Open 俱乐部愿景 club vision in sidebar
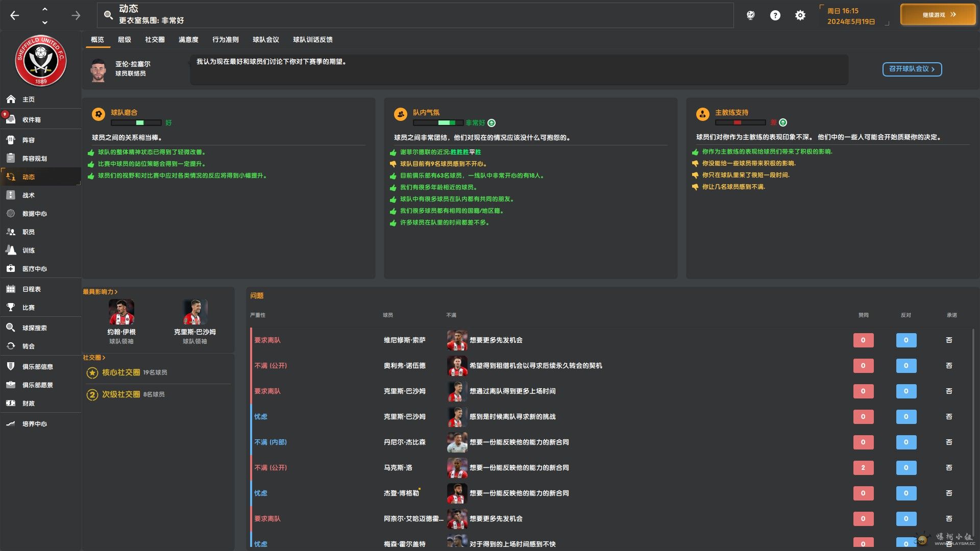Viewport: 980px width, 551px height. point(41,385)
